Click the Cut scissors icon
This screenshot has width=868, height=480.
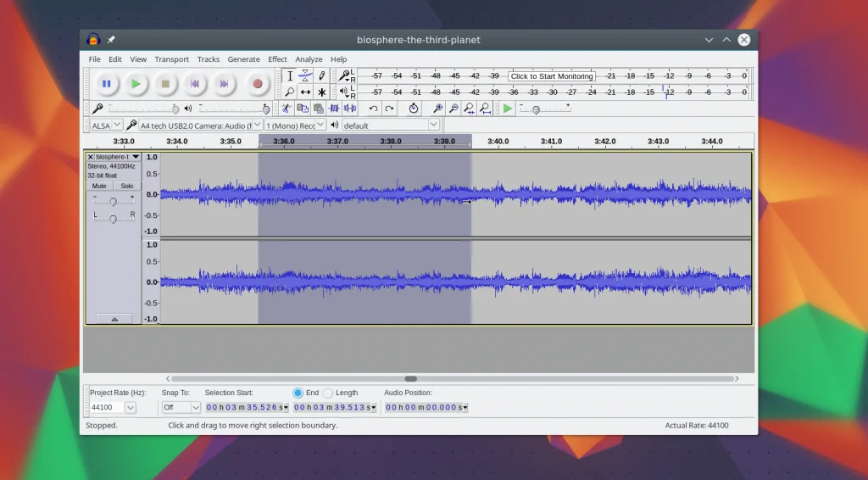click(x=287, y=109)
